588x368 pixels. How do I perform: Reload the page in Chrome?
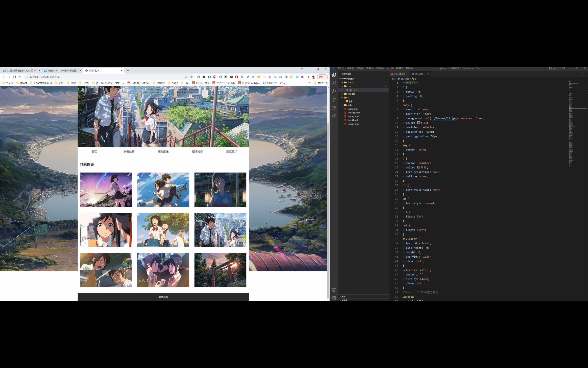click(14, 77)
